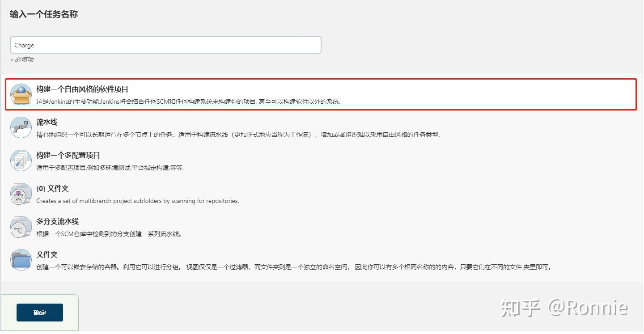
Task: Click the 构建一个自由风格的软件项目 title
Action: [x=82, y=89]
